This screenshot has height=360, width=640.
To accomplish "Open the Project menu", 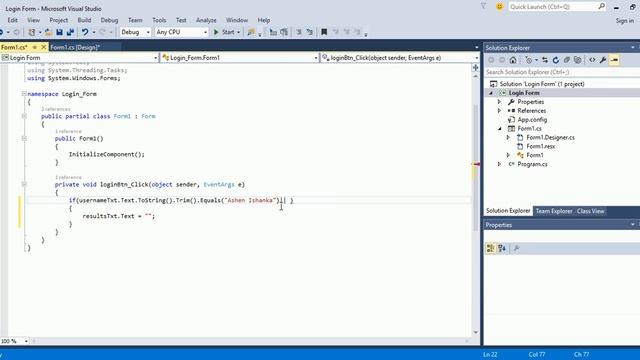I will pos(58,20).
